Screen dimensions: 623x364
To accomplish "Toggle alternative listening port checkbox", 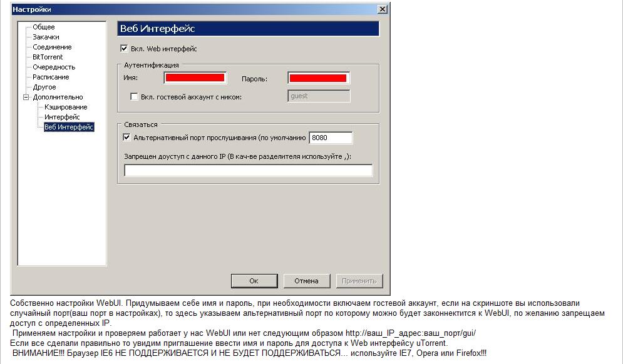I will [x=126, y=138].
